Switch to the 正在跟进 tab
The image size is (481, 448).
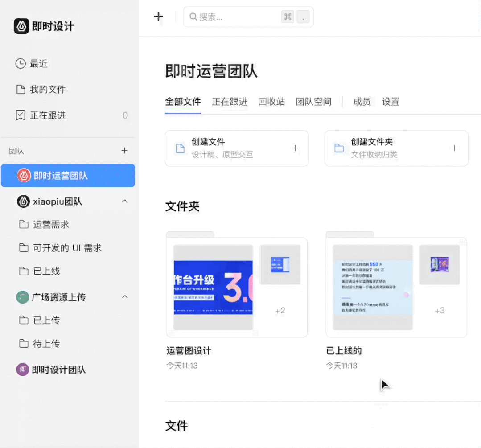click(230, 102)
